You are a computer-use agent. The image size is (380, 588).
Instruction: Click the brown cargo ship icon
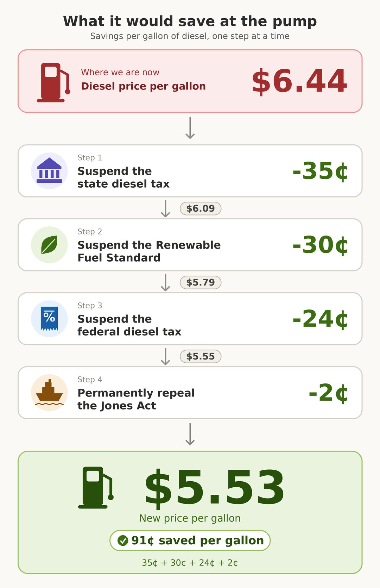[49, 393]
